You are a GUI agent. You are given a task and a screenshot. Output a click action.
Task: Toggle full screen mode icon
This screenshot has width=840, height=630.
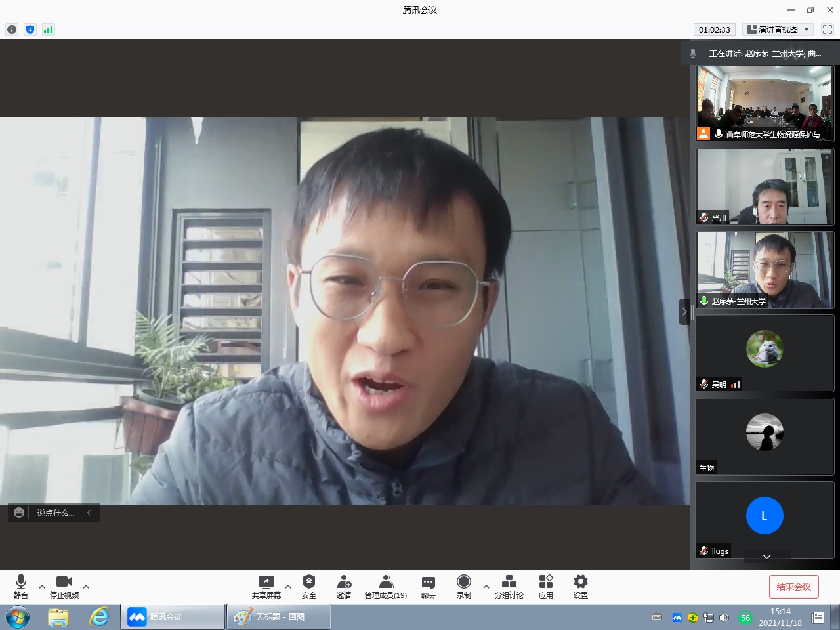(x=827, y=30)
